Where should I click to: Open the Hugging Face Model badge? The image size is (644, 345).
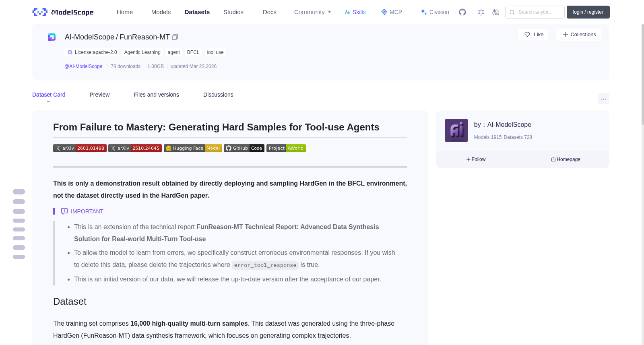pyautogui.click(x=193, y=148)
